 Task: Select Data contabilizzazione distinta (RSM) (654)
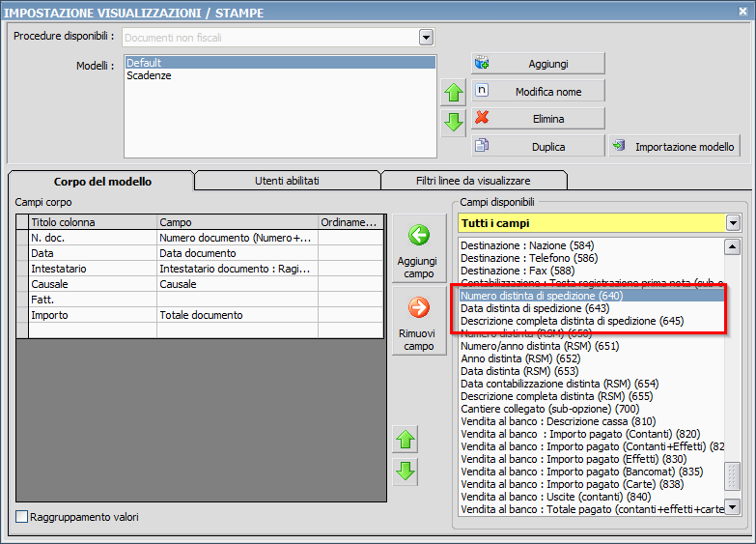pos(591,384)
